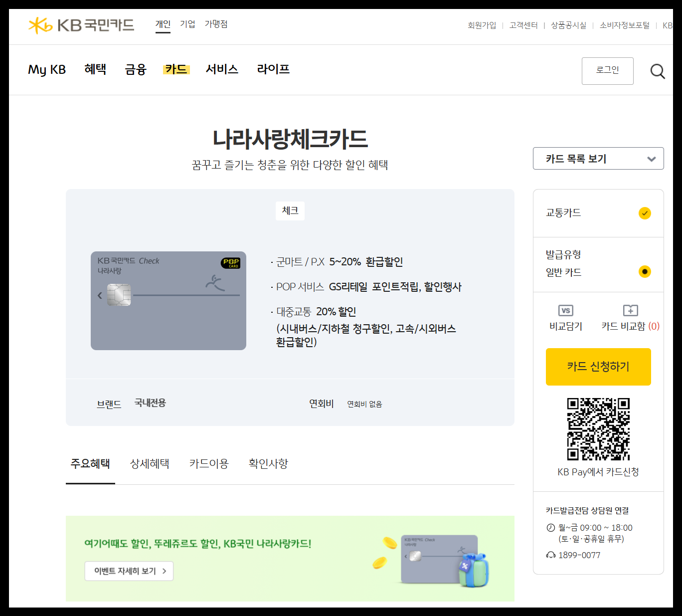The width and height of the screenshot is (682, 616).
Task: Open the search magnifier icon
Action: (658, 71)
